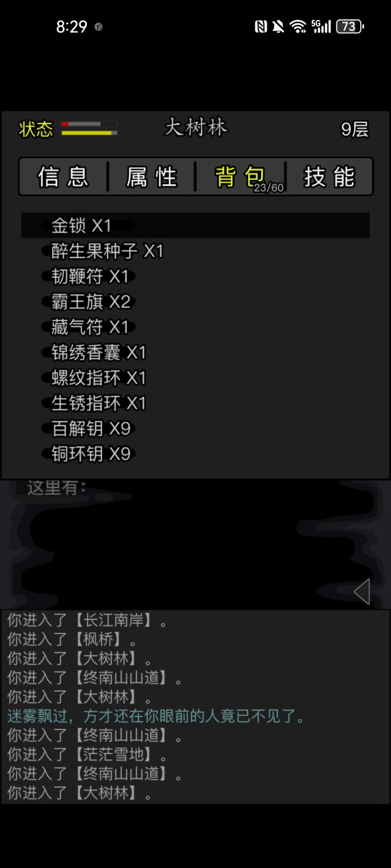391x868 pixels.
Task: Select the 锦绣香囊 X1 item
Action: (x=195, y=353)
